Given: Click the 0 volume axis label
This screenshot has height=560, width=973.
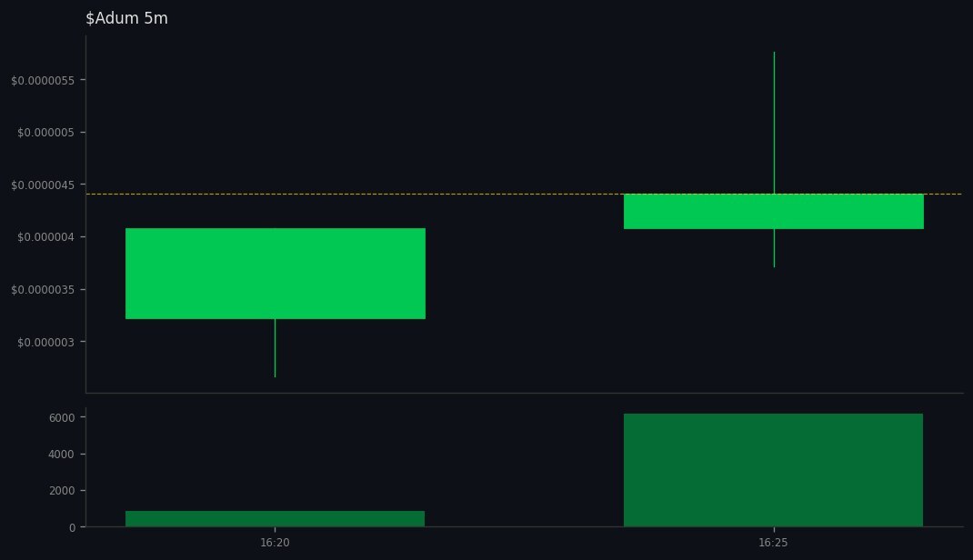Looking at the screenshot, I should 73,528.
